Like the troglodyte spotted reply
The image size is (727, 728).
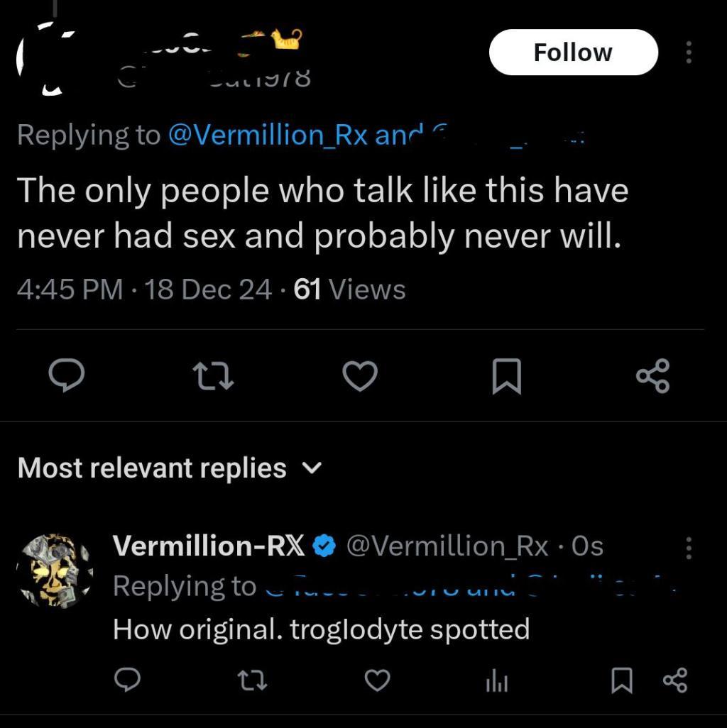pyautogui.click(x=378, y=681)
